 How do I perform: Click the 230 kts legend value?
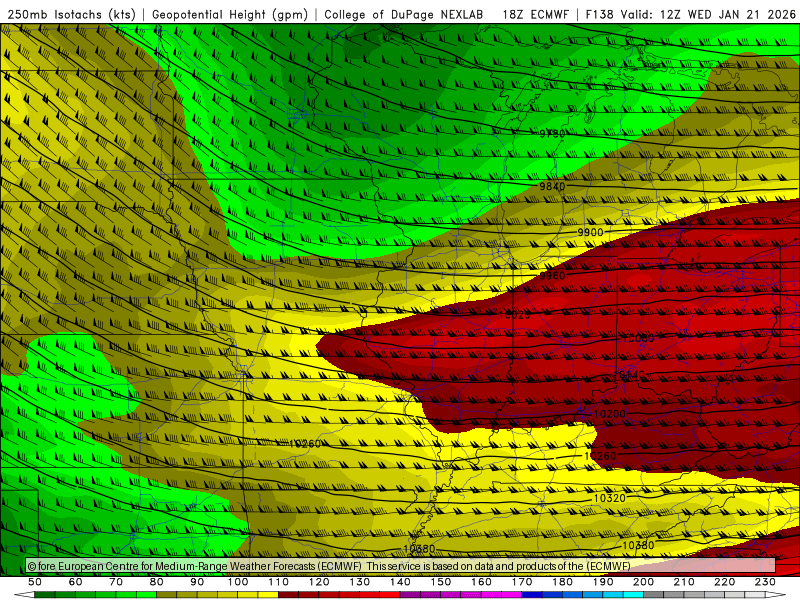tap(765, 582)
